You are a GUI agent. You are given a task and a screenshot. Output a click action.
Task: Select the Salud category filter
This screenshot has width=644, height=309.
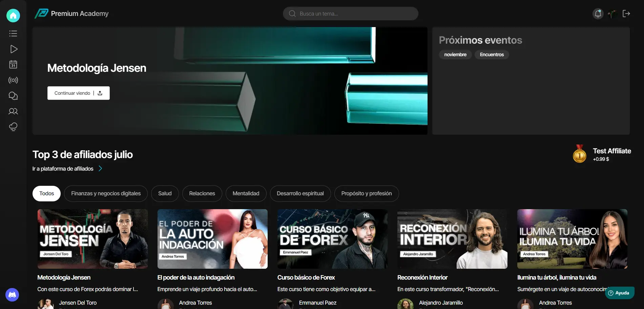pyautogui.click(x=165, y=194)
